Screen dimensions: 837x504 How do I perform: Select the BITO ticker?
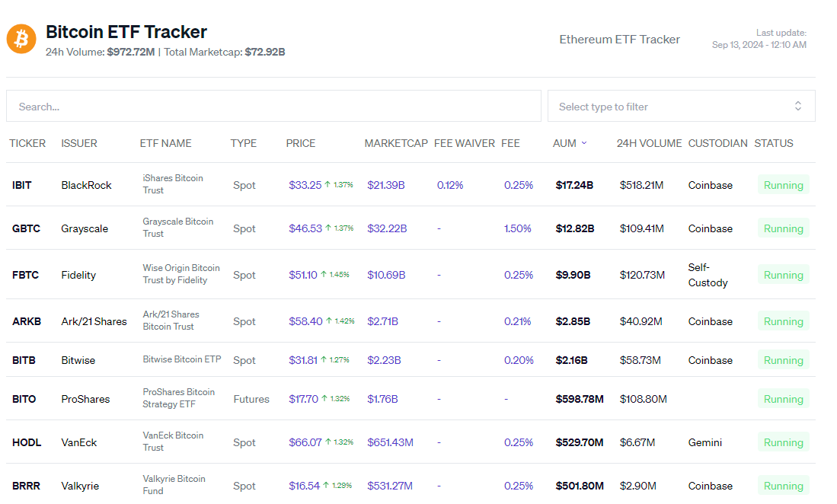click(24, 399)
